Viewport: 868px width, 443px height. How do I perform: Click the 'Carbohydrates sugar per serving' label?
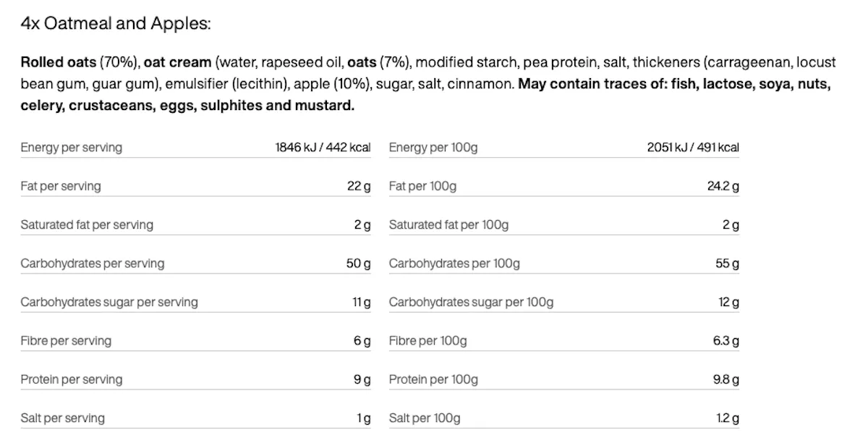click(109, 302)
